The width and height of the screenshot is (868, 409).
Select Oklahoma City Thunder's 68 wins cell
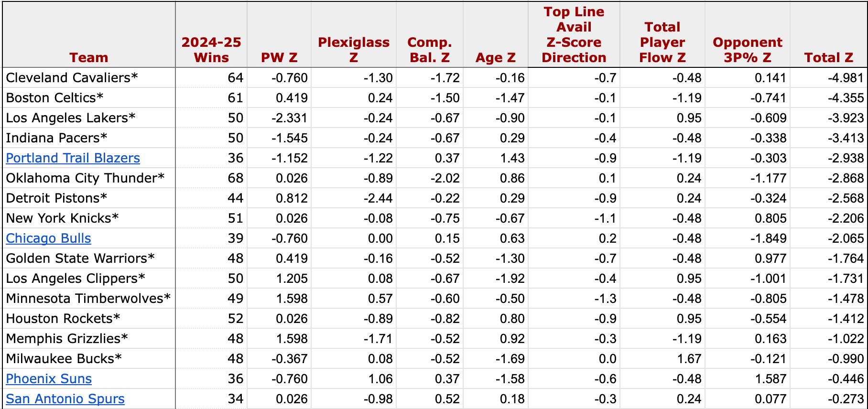211,178
